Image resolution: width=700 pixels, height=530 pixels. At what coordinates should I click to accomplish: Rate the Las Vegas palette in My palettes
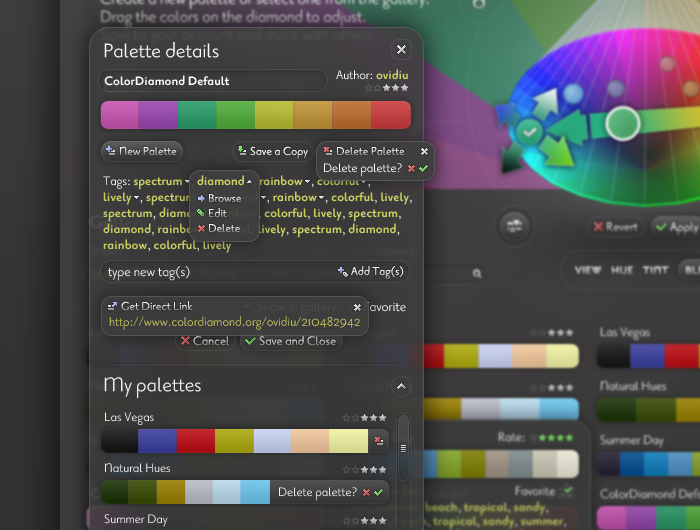365,418
